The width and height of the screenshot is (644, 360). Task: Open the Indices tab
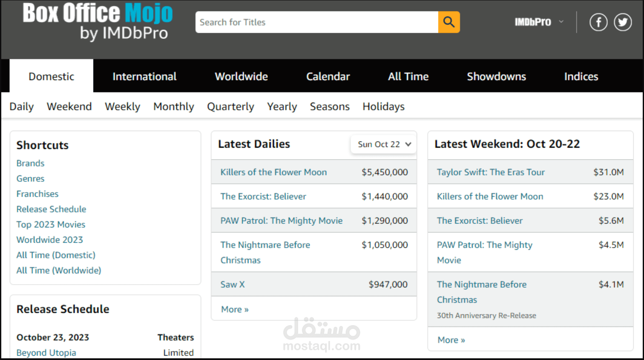click(x=581, y=76)
